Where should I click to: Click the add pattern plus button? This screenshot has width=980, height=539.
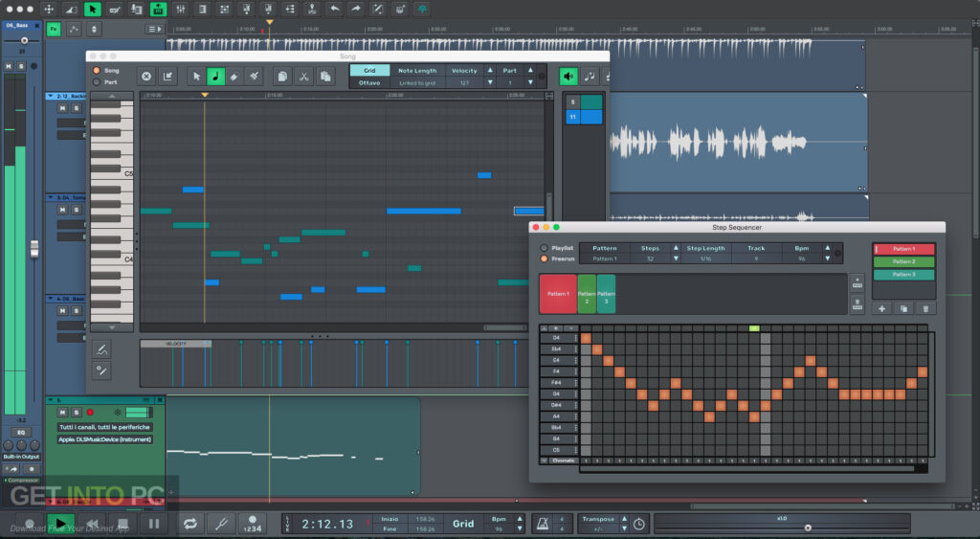[x=881, y=308]
